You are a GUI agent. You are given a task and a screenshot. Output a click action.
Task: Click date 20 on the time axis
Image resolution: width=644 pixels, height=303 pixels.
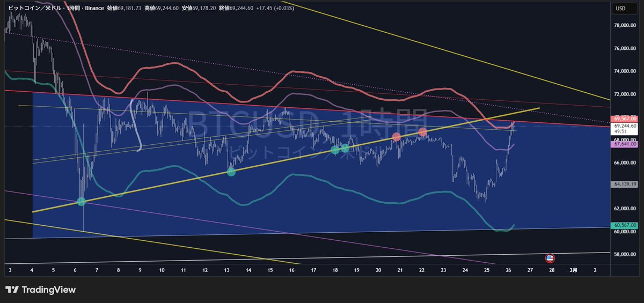(378, 270)
